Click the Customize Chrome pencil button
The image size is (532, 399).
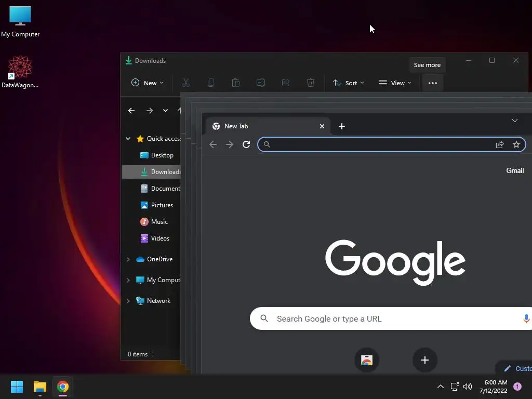515,368
